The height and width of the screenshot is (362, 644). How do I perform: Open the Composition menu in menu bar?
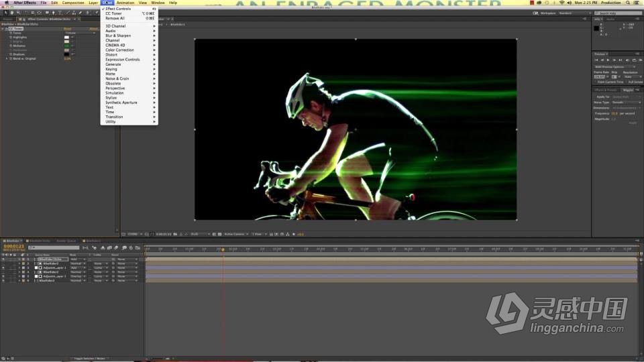[x=73, y=3]
